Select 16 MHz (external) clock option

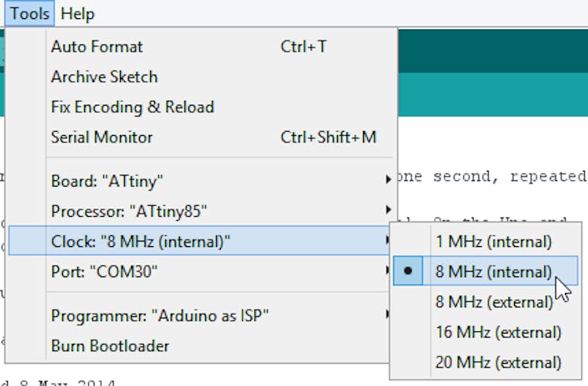498,332
